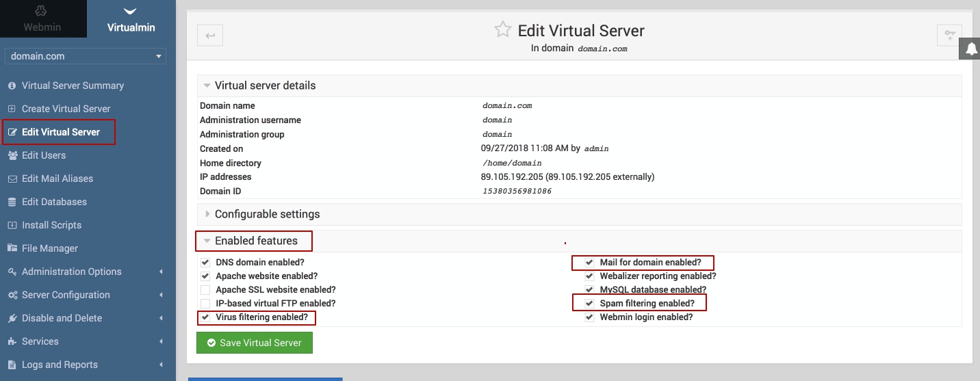This screenshot has height=381, width=980.
Task: Enable Apache SSL website checkbox
Action: [205, 290]
